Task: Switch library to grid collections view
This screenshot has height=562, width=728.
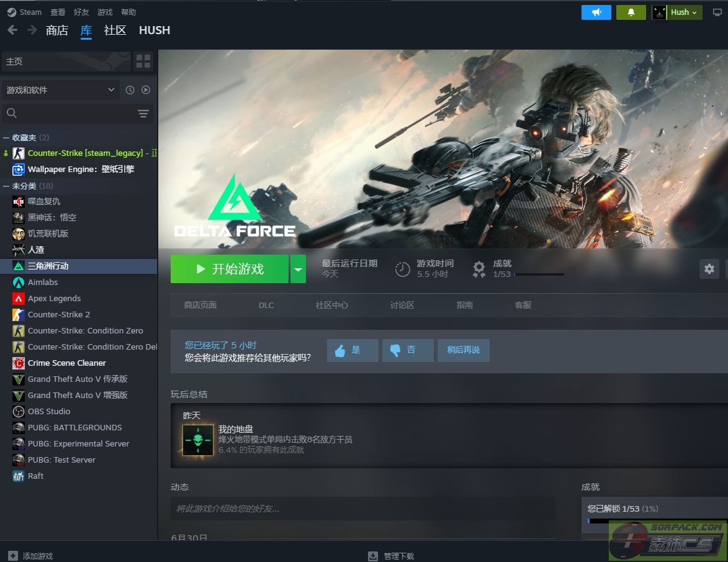Action: (x=143, y=61)
